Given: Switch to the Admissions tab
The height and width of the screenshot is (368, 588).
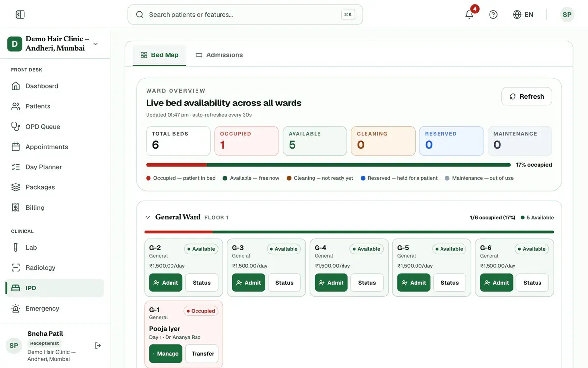Looking at the screenshot, I should click(x=219, y=55).
